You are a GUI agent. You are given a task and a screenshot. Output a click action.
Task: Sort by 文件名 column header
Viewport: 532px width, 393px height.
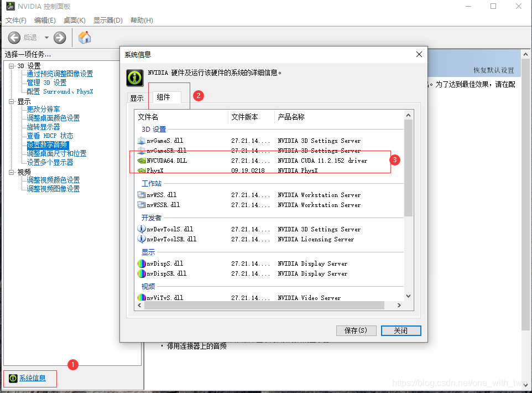[181, 117]
